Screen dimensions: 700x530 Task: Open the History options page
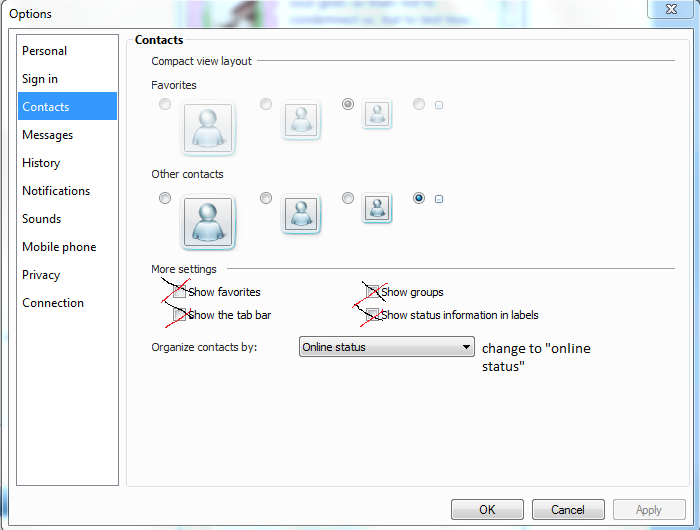[x=67, y=163]
